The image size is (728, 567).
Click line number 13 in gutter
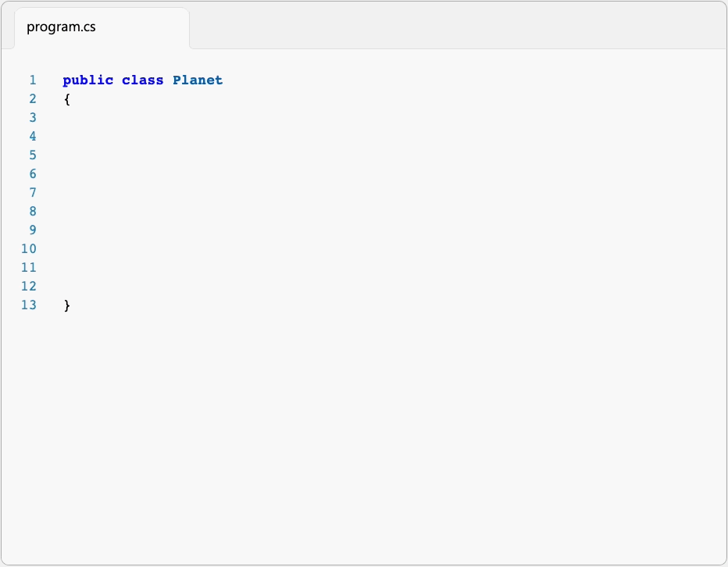[x=29, y=305]
